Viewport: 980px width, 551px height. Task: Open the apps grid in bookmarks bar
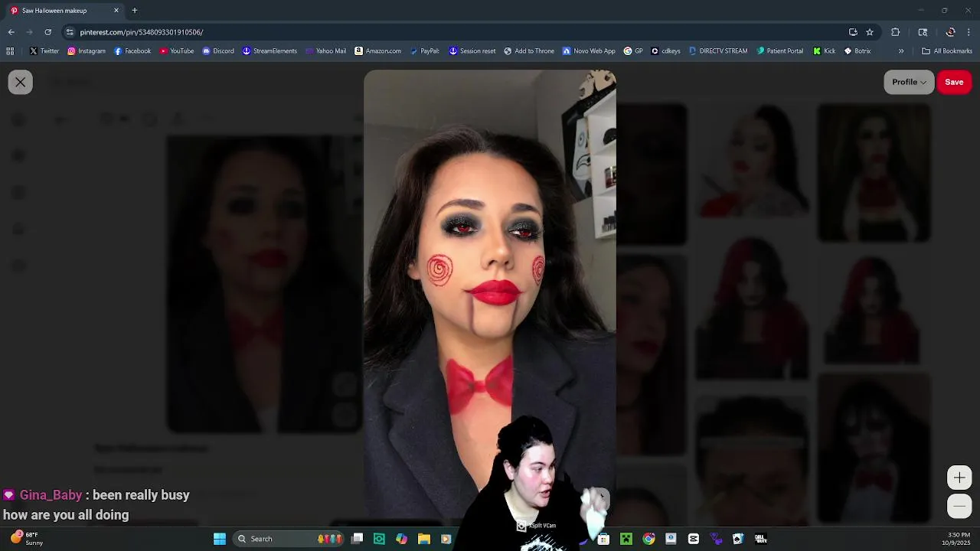coord(10,51)
